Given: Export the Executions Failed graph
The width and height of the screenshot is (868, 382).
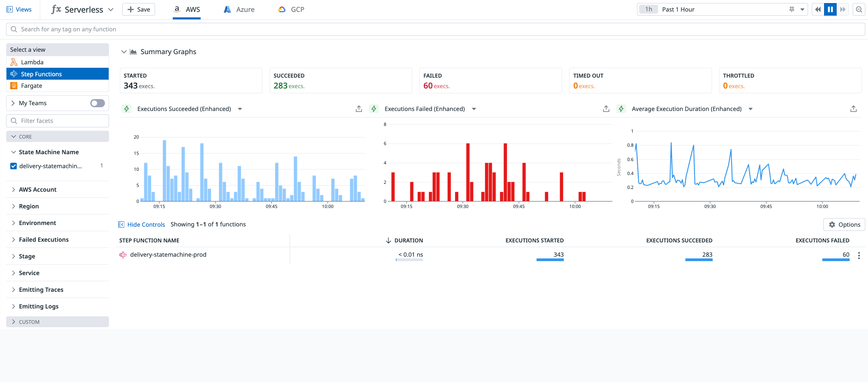Looking at the screenshot, I should click(x=606, y=109).
